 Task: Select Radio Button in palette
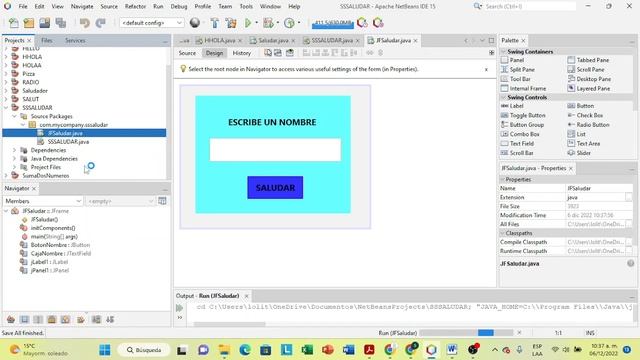click(589, 124)
